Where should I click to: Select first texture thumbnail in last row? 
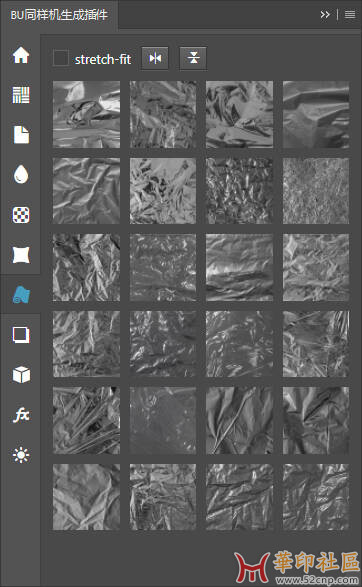pos(86,497)
